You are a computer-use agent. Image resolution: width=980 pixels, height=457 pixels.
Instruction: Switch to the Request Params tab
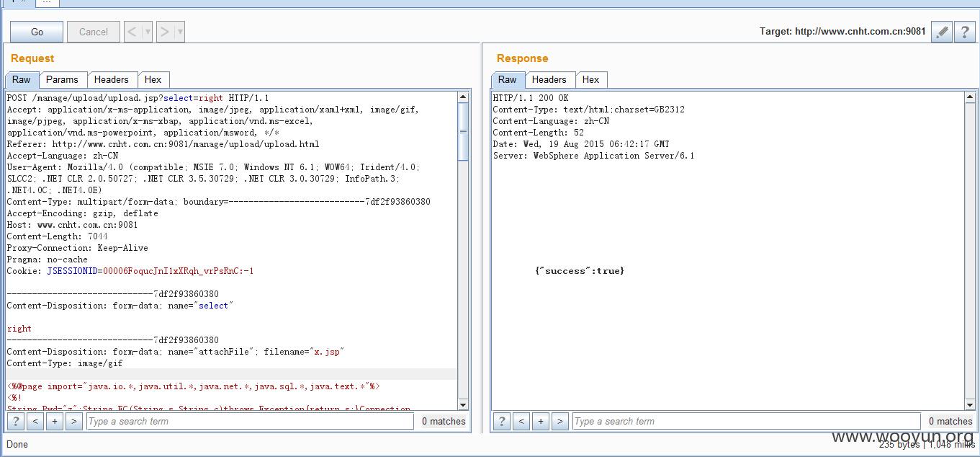pyautogui.click(x=63, y=79)
